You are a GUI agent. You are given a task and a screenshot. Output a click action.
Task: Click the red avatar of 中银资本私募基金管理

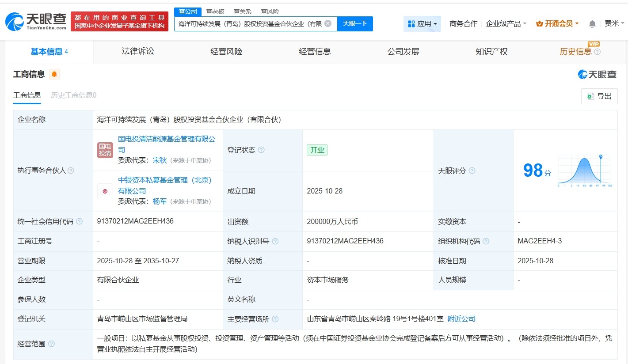coord(105,191)
